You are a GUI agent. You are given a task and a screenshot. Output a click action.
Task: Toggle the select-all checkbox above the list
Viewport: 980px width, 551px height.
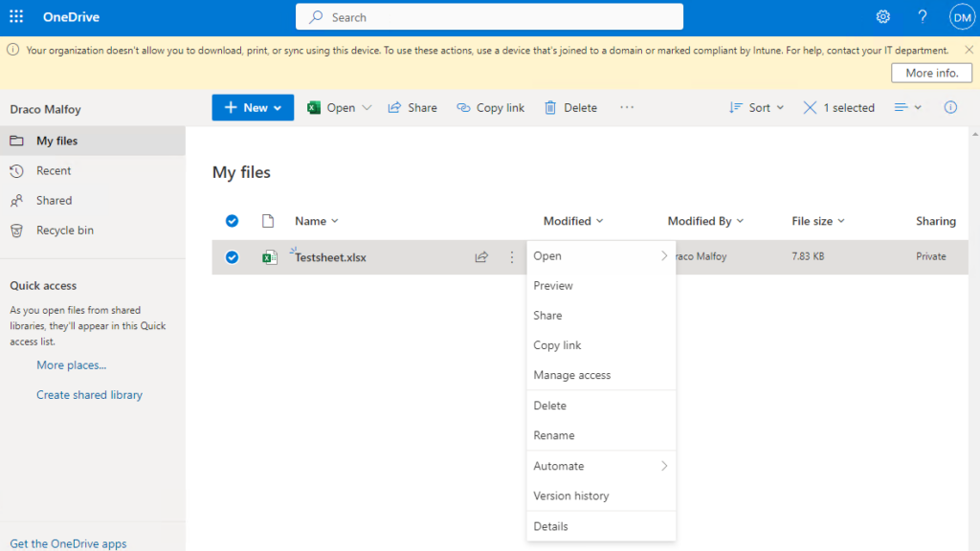232,220
